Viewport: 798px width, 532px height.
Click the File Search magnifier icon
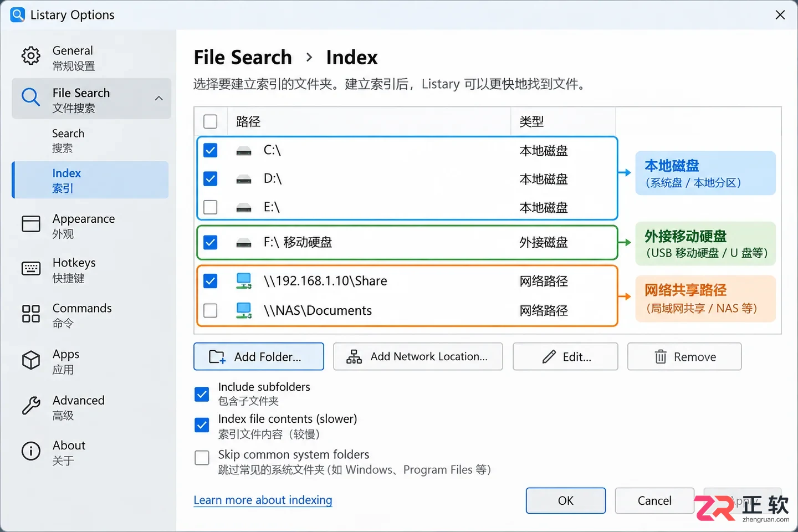coord(30,97)
